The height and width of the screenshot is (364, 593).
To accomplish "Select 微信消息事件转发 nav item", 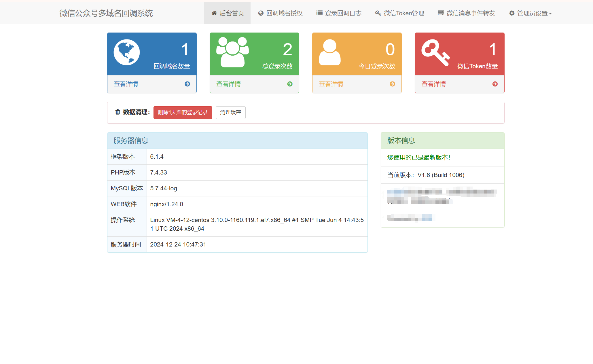I will 466,13.
